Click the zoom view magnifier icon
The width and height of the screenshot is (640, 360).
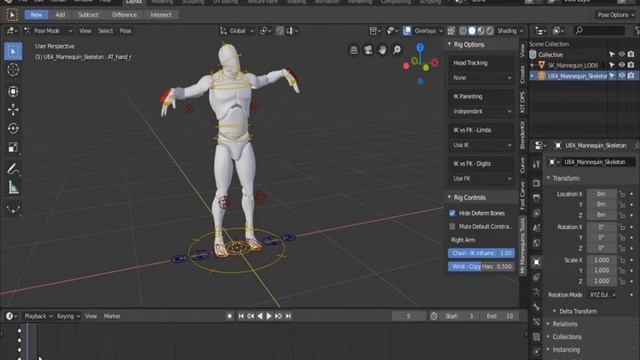click(396, 50)
